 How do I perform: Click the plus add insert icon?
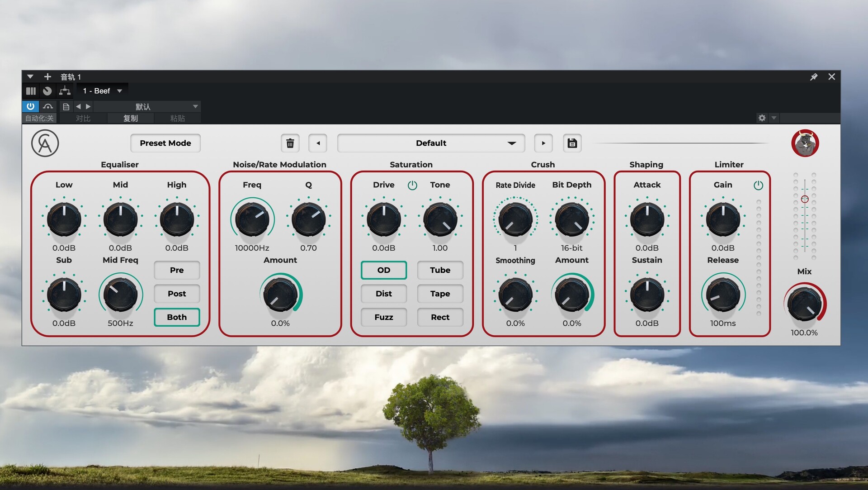click(x=47, y=77)
